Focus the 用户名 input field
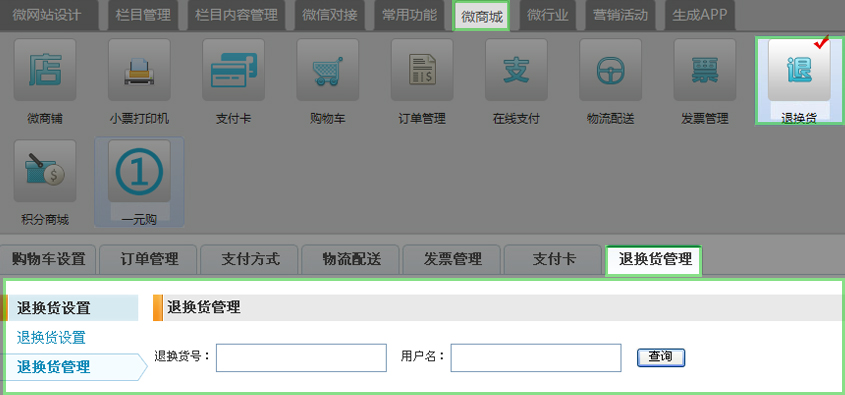 [536, 358]
